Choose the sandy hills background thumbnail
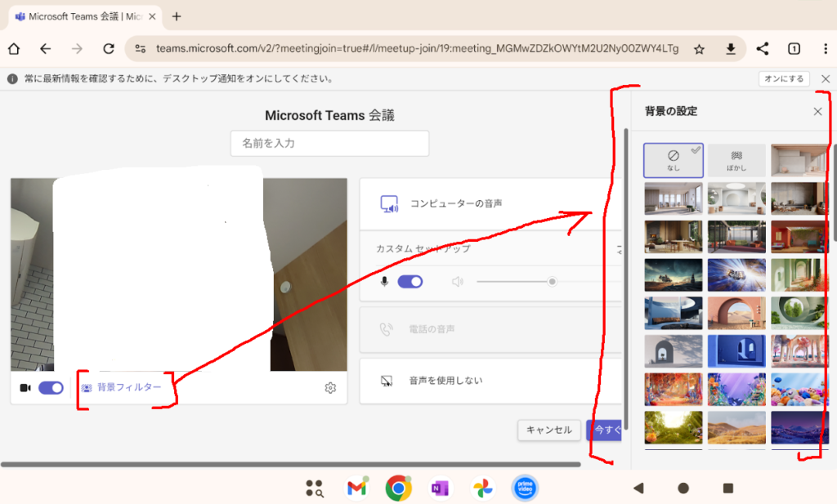837x504 pixels. [x=736, y=428]
